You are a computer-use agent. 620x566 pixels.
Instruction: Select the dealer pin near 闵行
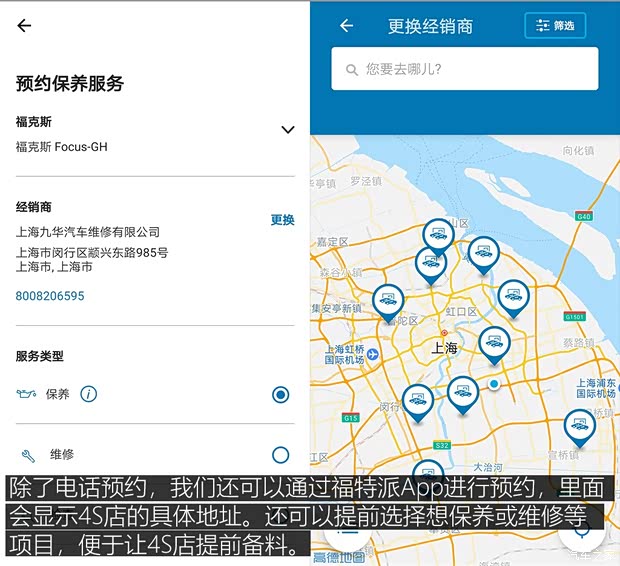[x=417, y=401]
